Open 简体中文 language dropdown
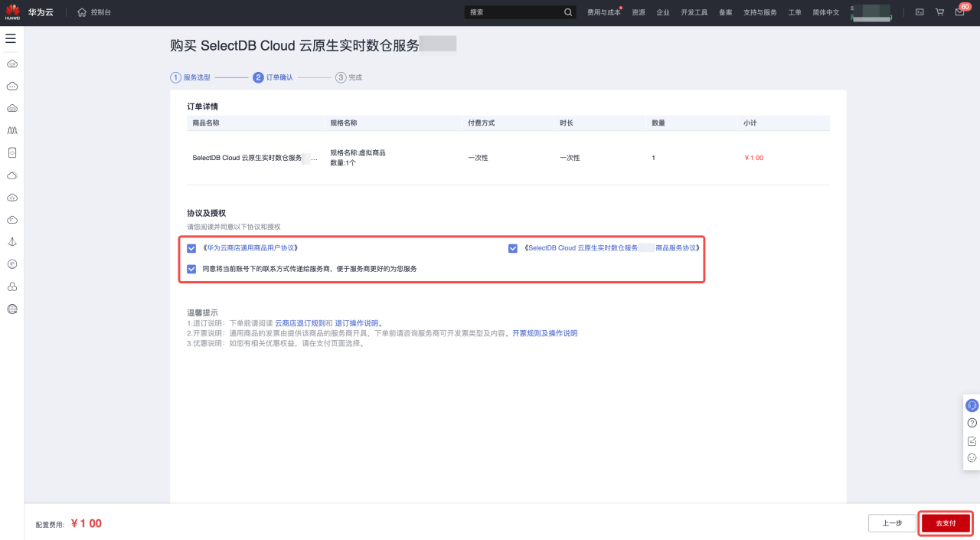This screenshot has width=980, height=540. 826,12
